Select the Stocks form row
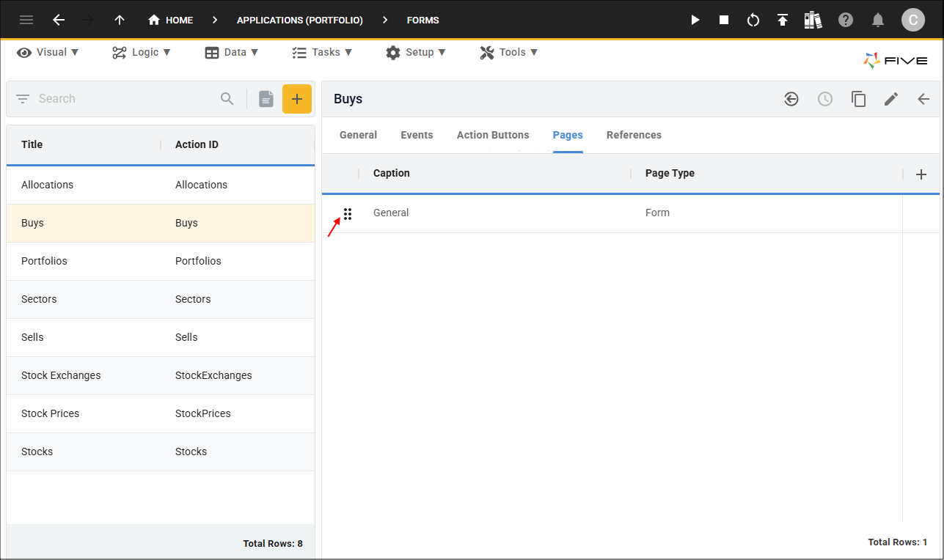 [161, 452]
